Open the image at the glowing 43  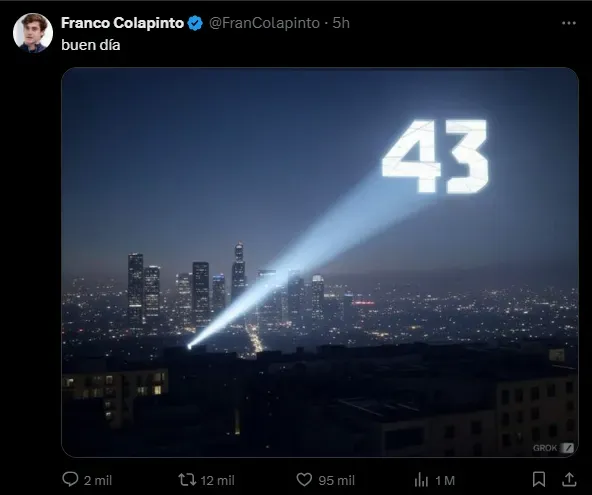click(x=435, y=156)
